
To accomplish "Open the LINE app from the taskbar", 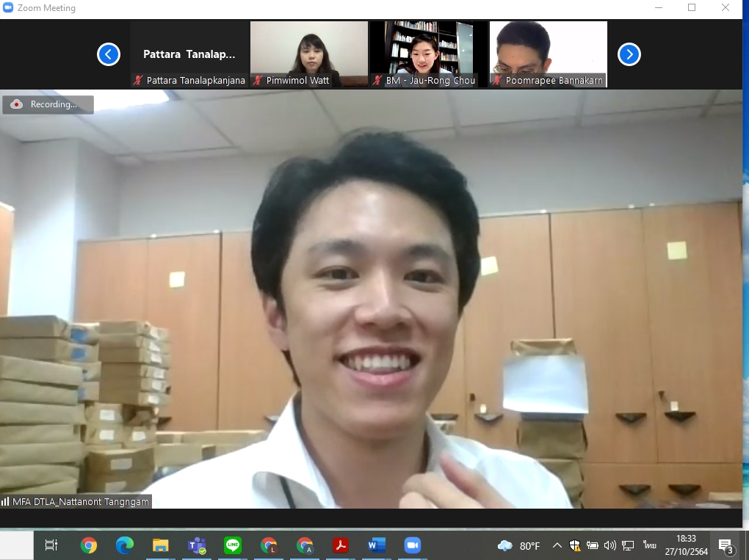I will click(233, 545).
